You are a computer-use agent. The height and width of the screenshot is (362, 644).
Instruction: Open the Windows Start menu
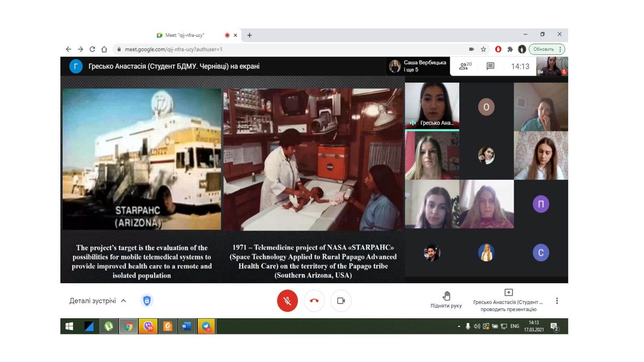70,326
